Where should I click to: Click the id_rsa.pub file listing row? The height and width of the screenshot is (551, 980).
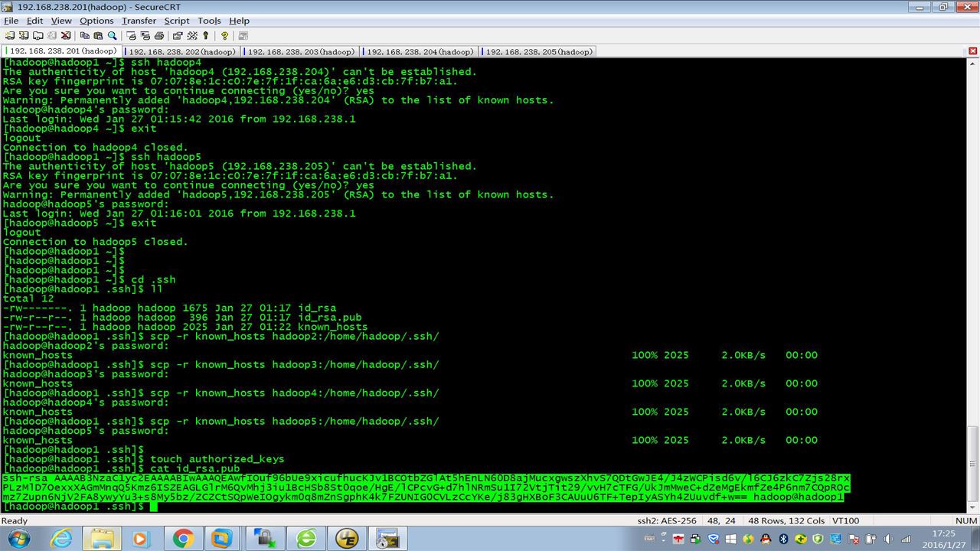click(x=182, y=317)
